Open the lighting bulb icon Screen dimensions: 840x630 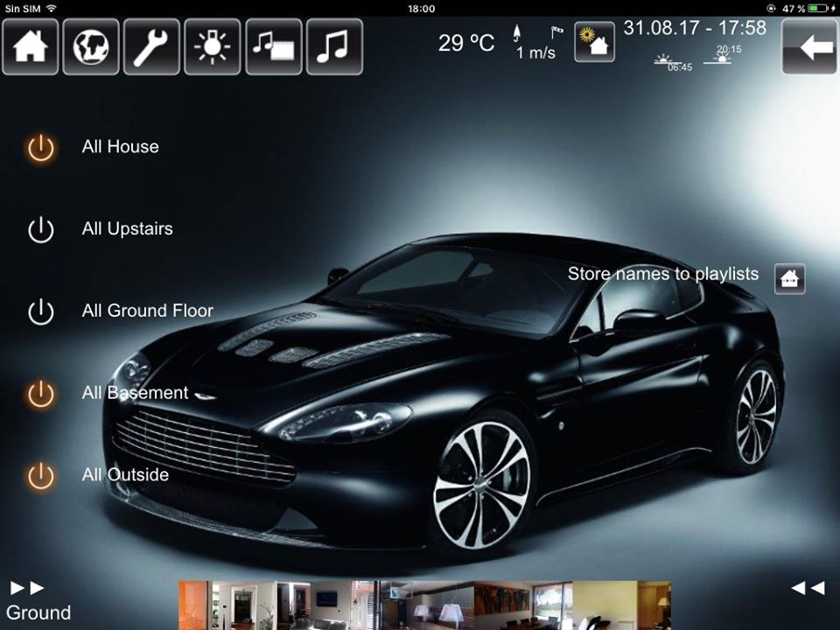212,47
